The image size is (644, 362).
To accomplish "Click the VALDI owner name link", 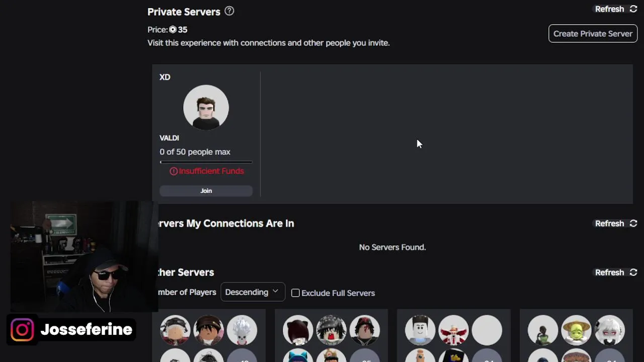I will [x=169, y=138].
